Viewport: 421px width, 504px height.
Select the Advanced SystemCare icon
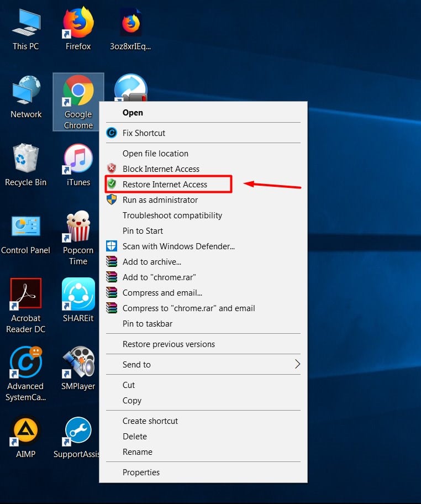pyautogui.click(x=26, y=362)
